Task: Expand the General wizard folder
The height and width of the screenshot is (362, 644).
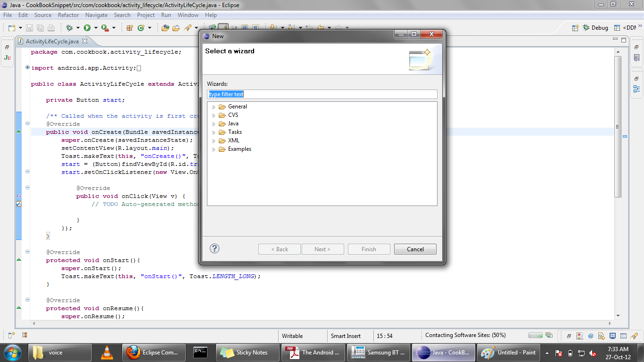Action: click(214, 107)
